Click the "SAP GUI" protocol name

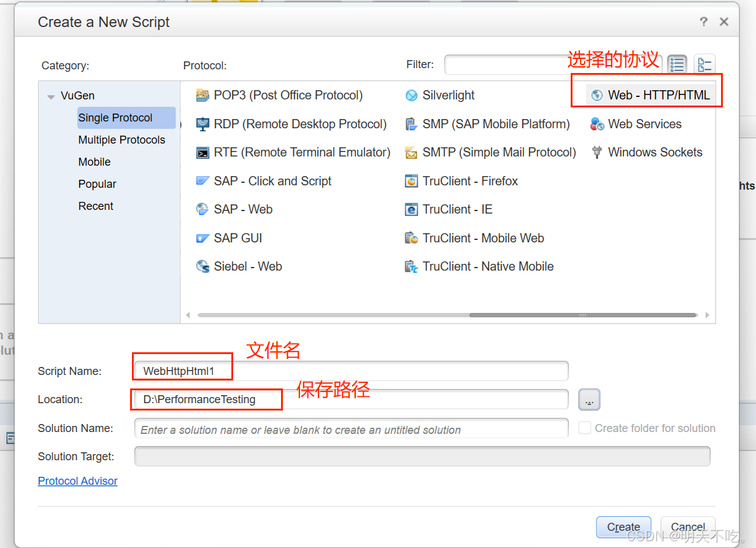pos(238,238)
